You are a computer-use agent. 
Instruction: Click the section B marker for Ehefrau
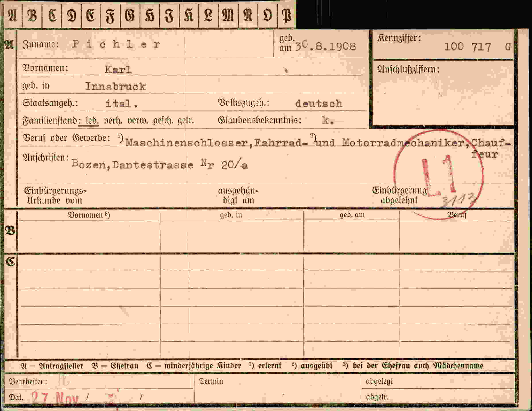[x=10, y=230]
